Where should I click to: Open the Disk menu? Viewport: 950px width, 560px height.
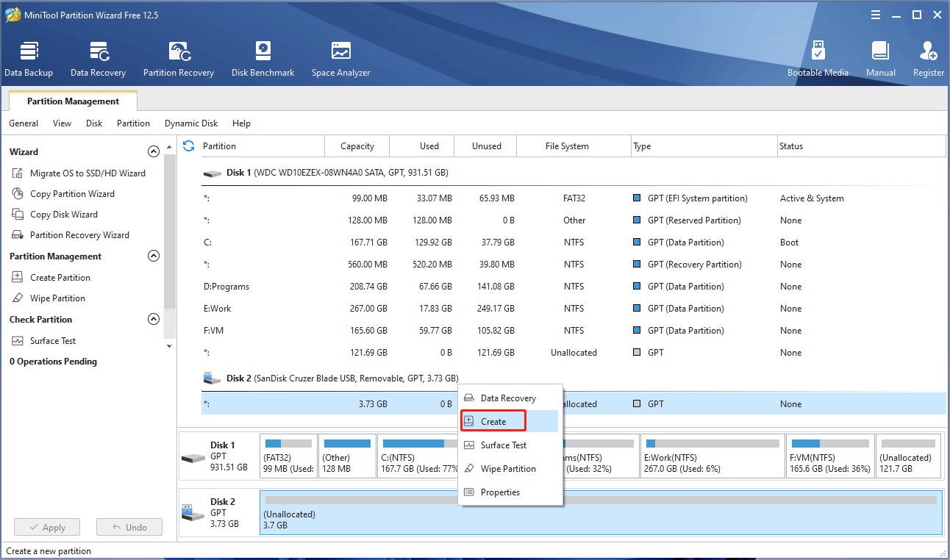pyautogui.click(x=94, y=123)
